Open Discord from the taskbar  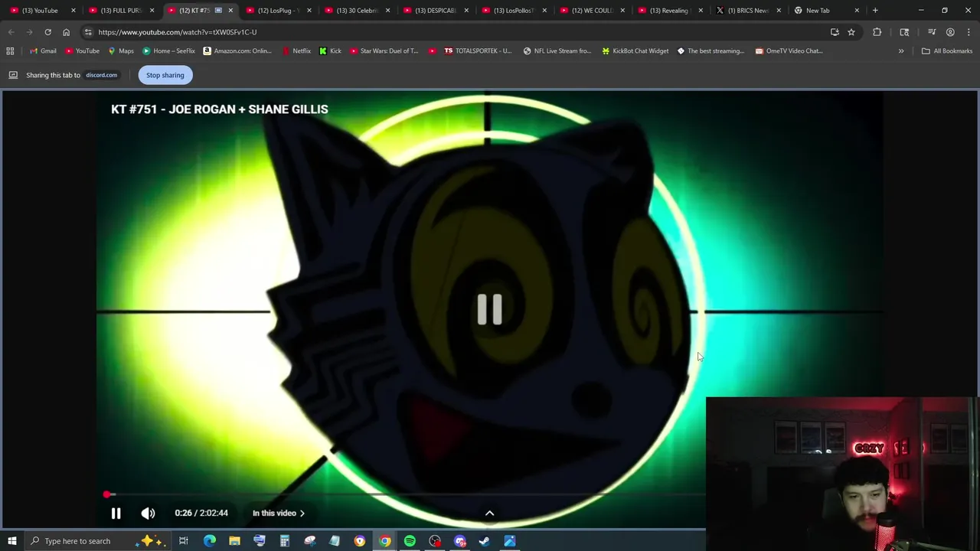pyautogui.click(x=460, y=541)
